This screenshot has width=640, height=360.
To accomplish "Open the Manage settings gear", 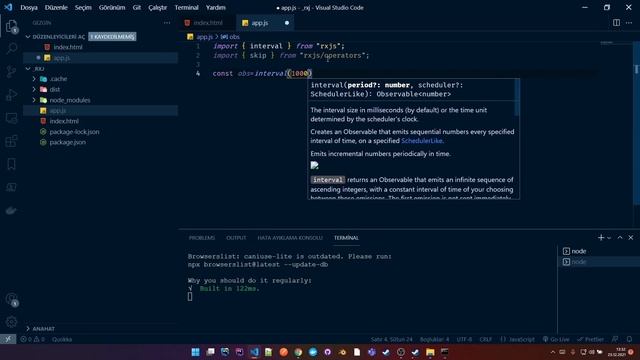I will 11,322.
